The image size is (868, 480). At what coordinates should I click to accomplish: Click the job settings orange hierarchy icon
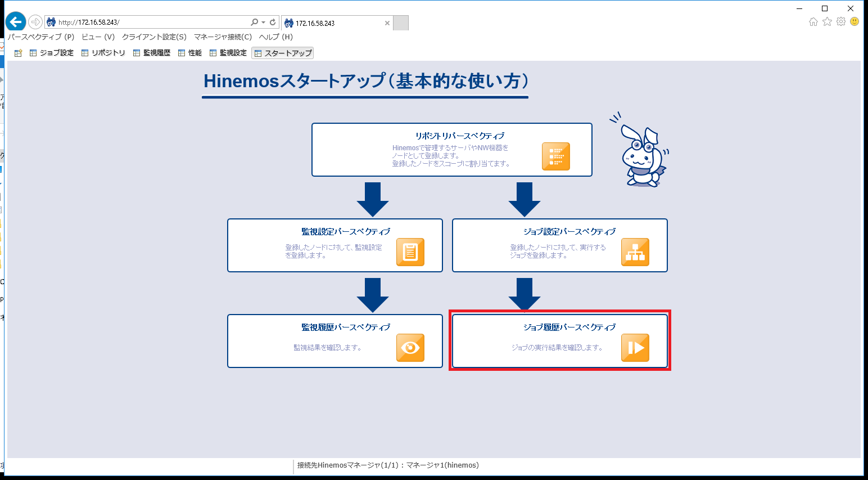tap(635, 252)
